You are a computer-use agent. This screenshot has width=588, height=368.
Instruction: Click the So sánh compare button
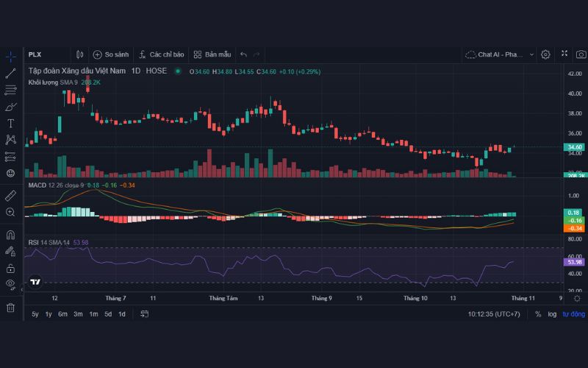(110, 54)
